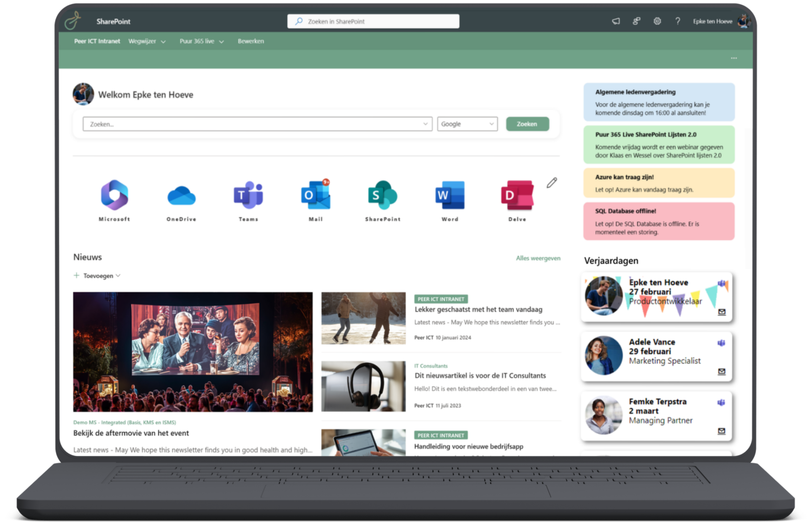Click the help question mark icon
The width and height of the screenshot is (812, 523).
click(x=678, y=21)
